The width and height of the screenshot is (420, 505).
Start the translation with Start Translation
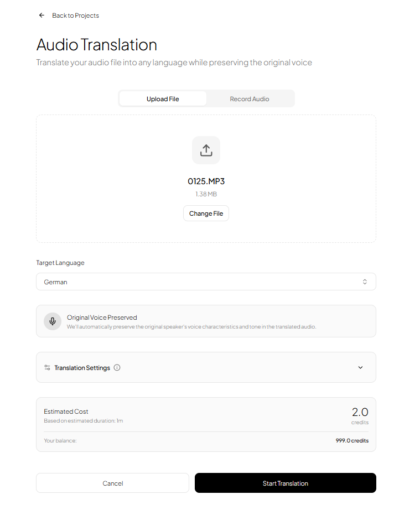tap(285, 483)
